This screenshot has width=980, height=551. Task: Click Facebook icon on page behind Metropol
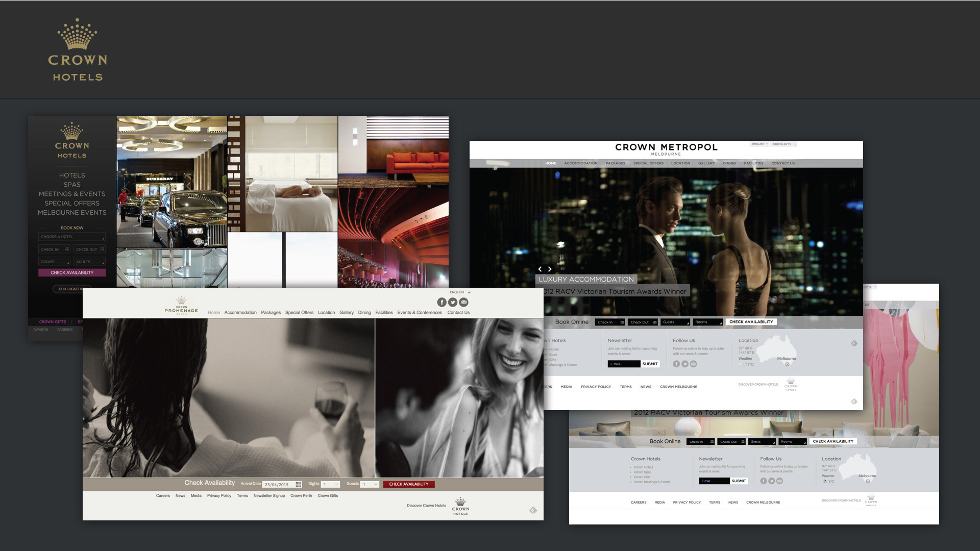764,481
